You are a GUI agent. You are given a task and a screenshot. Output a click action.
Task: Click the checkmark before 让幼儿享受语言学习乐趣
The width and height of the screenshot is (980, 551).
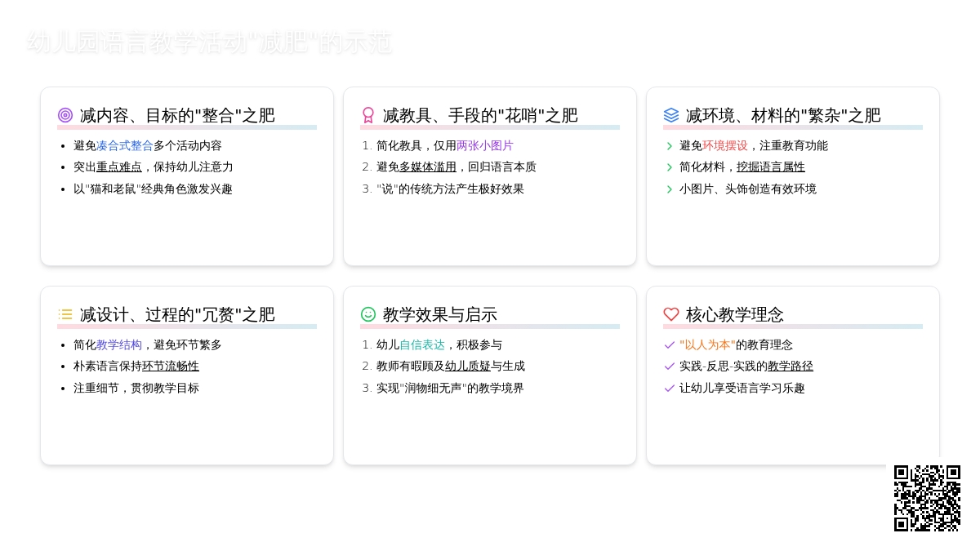point(670,389)
